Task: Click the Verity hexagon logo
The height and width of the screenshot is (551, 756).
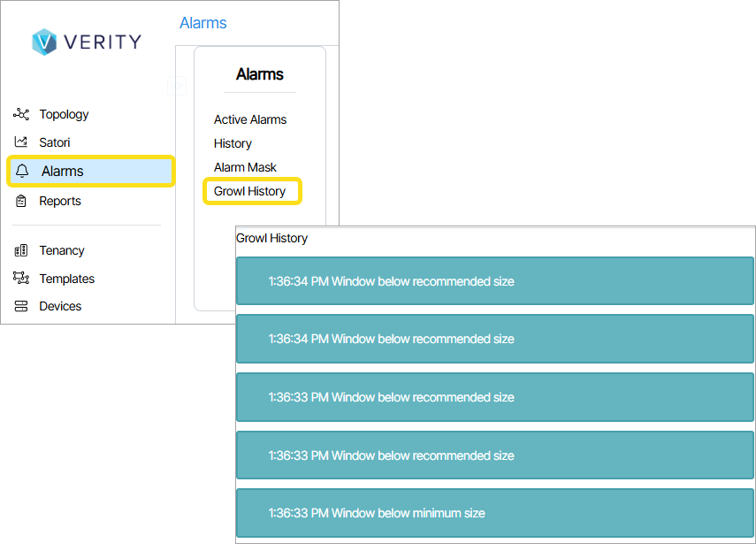Action: [x=44, y=42]
